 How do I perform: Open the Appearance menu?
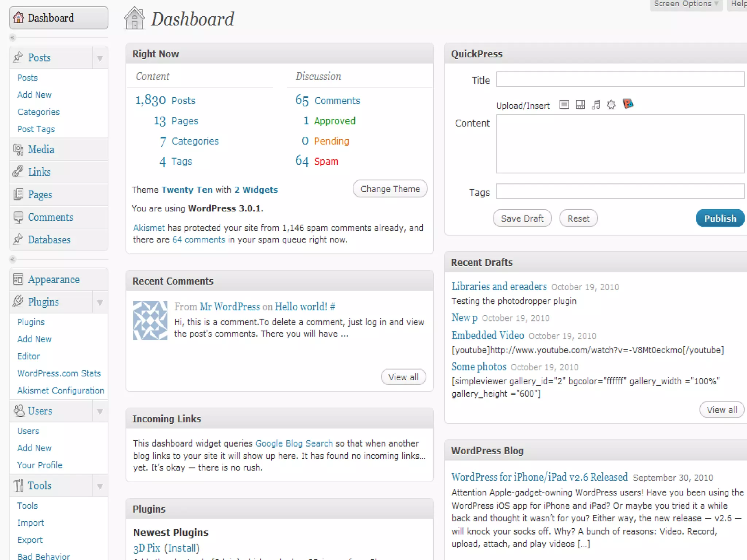coord(54,280)
